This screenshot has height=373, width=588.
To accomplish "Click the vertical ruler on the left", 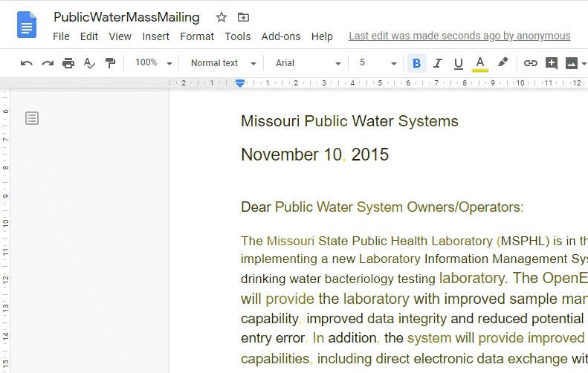I will 5,230.
